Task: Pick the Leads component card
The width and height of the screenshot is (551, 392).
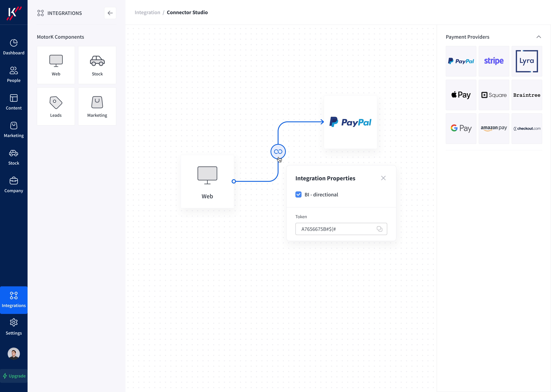Action: (x=56, y=106)
